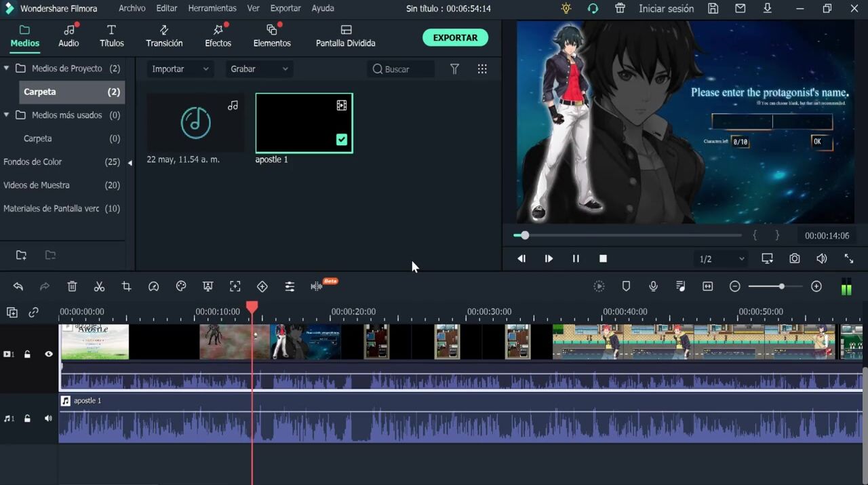Mute audio track 1 speaker icon

pos(48,419)
